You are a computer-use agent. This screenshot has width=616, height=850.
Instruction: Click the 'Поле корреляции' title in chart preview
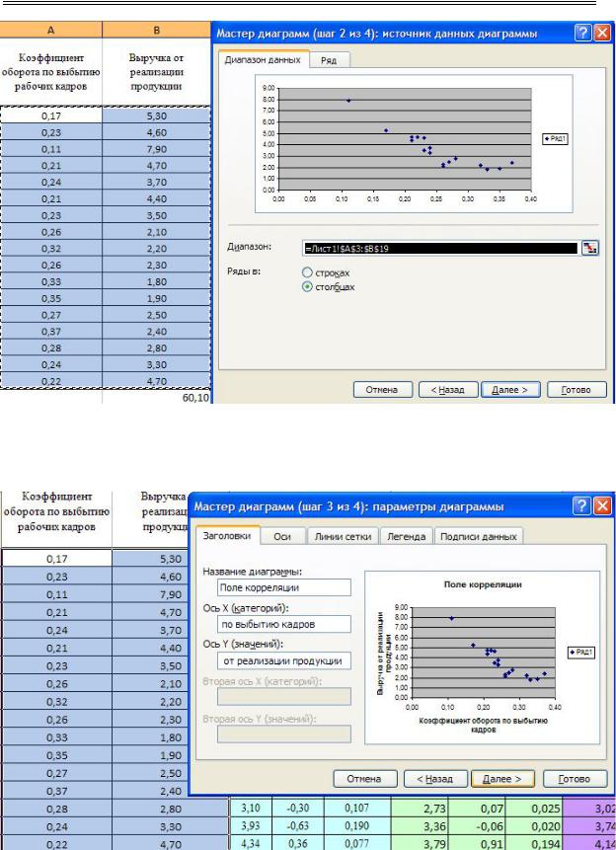[x=483, y=584]
